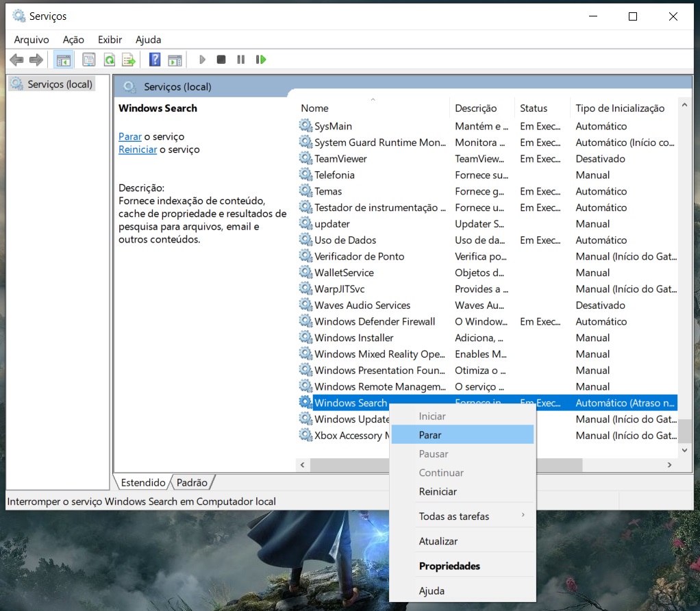Click the Export list toolbar icon
The height and width of the screenshot is (611, 700).
[129, 60]
